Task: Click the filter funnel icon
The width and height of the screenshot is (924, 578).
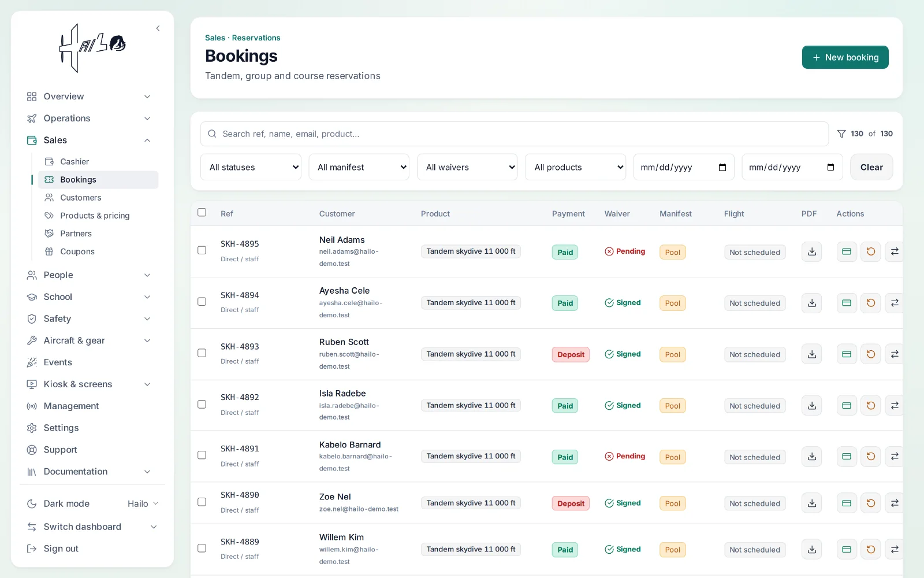Action: click(841, 134)
